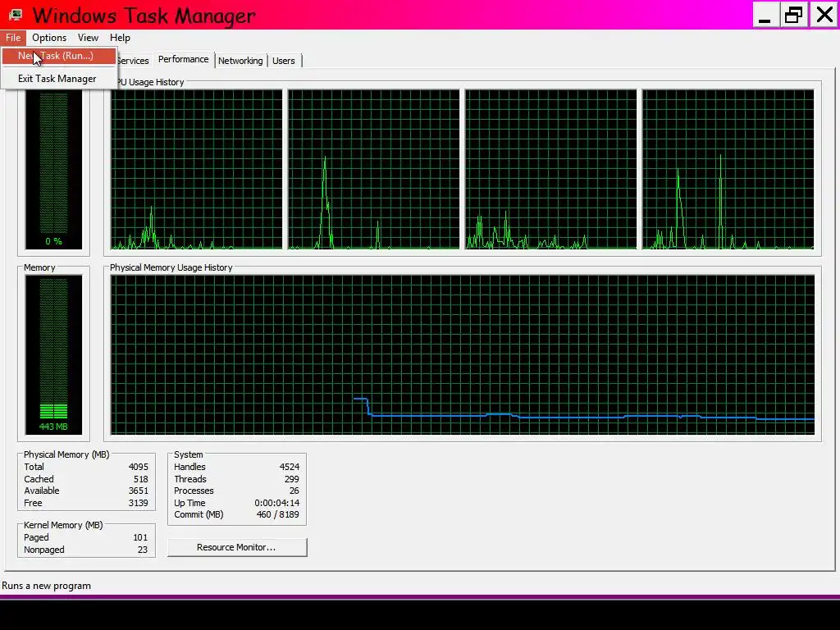Click the Kernel Paged value 101

click(x=140, y=538)
